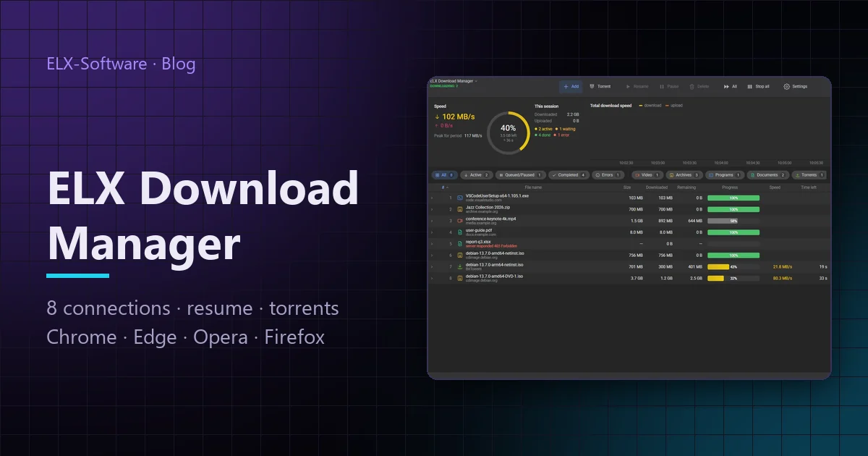868x456 pixels.
Task: Filter by Archives category
Action: [x=684, y=175]
